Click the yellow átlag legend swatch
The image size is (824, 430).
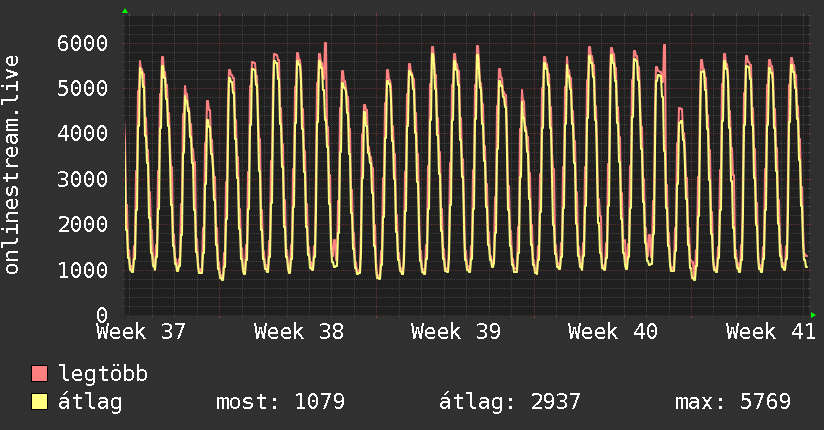39,402
